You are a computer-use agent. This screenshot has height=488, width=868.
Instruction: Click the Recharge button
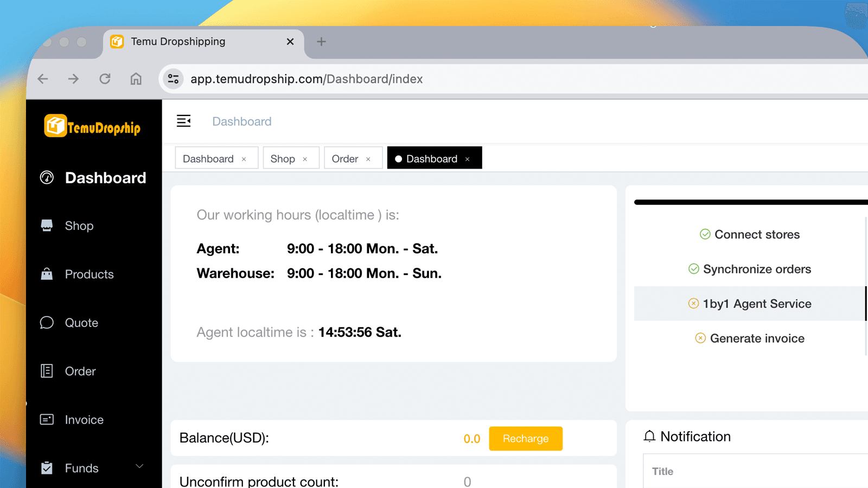pyautogui.click(x=525, y=438)
